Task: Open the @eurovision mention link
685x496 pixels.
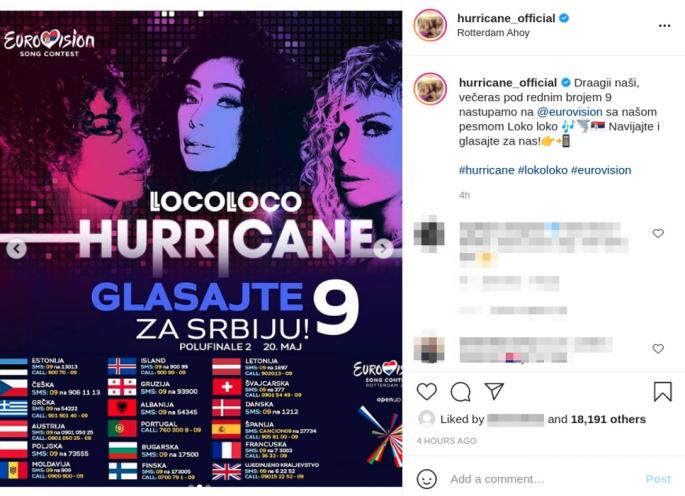Action: point(569,112)
